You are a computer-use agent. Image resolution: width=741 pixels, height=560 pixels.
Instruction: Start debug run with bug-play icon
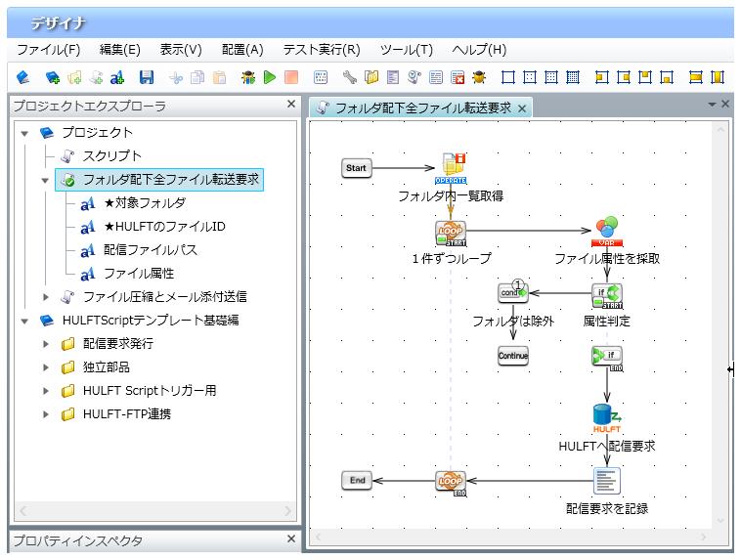(x=248, y=77)
